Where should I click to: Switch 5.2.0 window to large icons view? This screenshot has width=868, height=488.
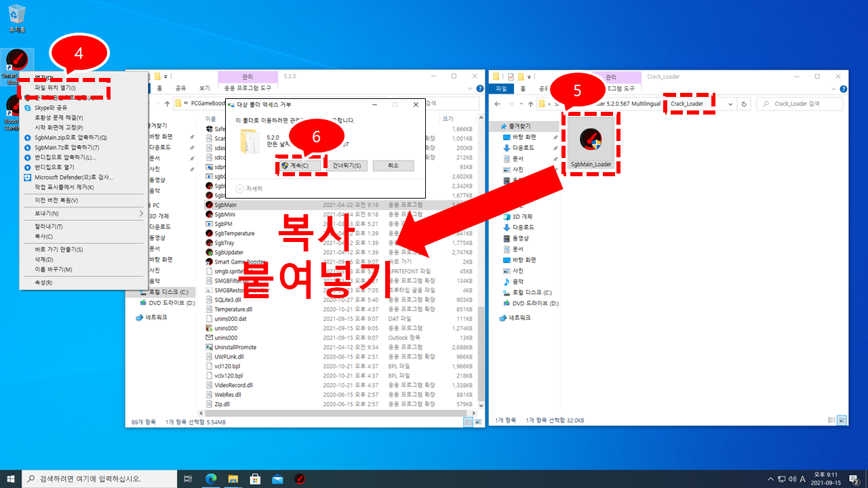click(477, 422)
